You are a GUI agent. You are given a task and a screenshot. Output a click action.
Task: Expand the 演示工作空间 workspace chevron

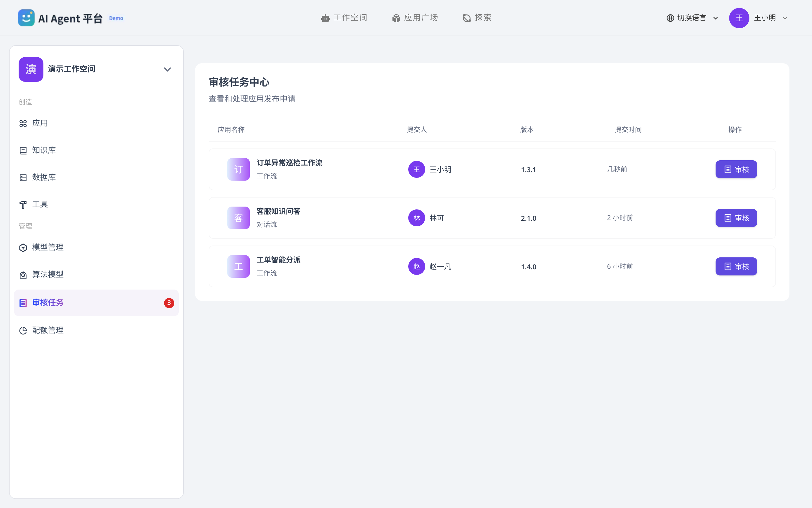(167, 69)
